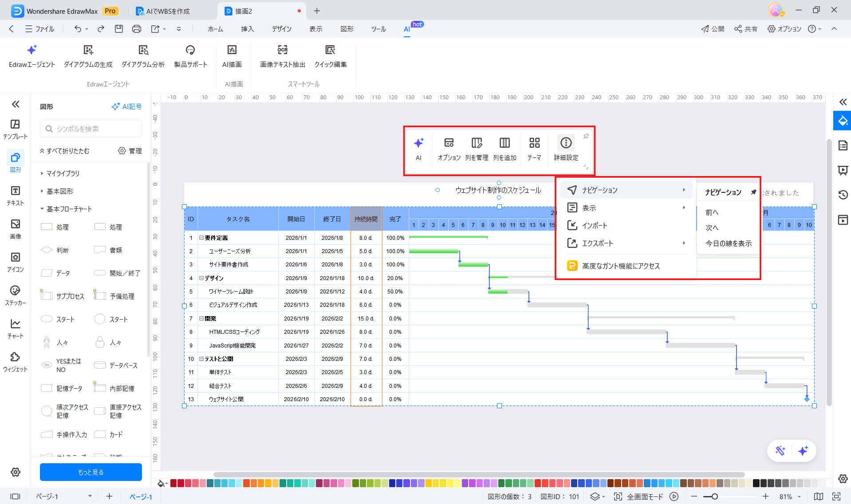The height and width of the screenshot is (504, 851).
Task: Switch to the 表示 ribbon tab
Action: pos(315,29)
